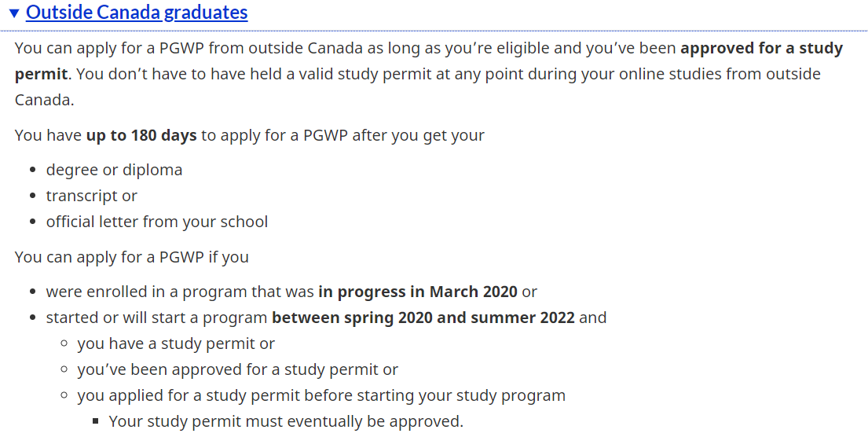The height and width of the screenshot is (437, 868).
Task: Click 'official letter from your school' item
Action: tap(157, 222)
